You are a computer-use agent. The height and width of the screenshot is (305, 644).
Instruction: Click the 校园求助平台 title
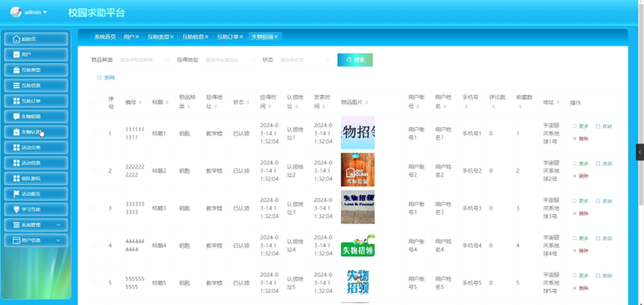coord(97,13)
